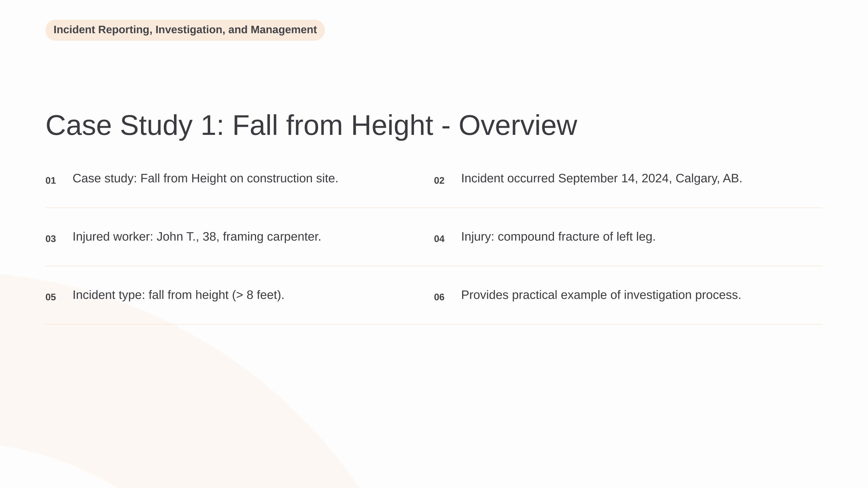868x488 pixels.
Task: Select the slide title Case Study 1
Action: pyautogui.click(x=311, y=125)
